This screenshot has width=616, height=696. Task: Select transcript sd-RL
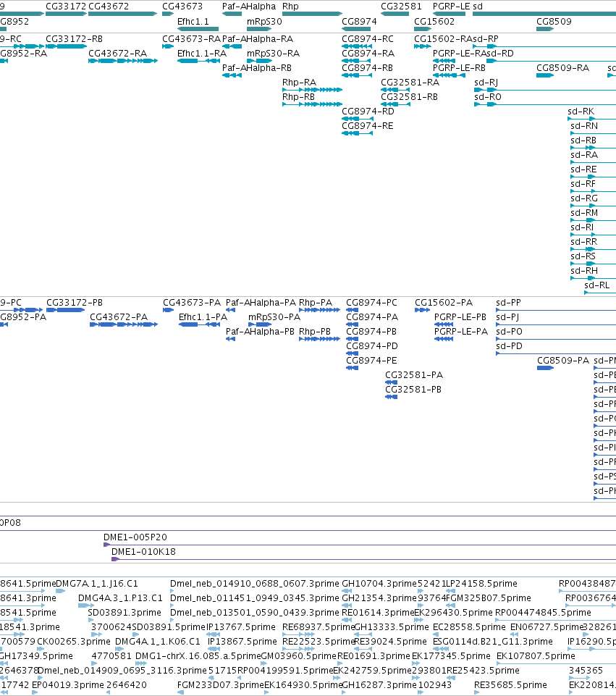[597, 285]
